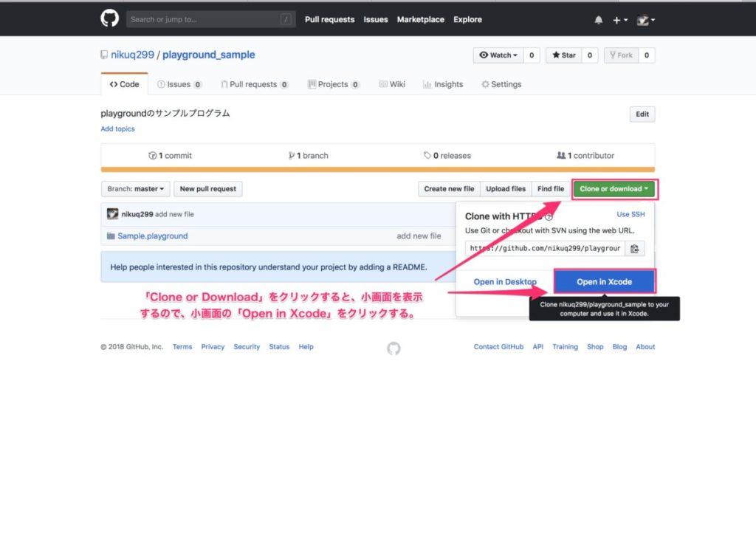Switch to the repository Pull requests tab
This screenshot has height=550, width=756.
tap(254, 84)
